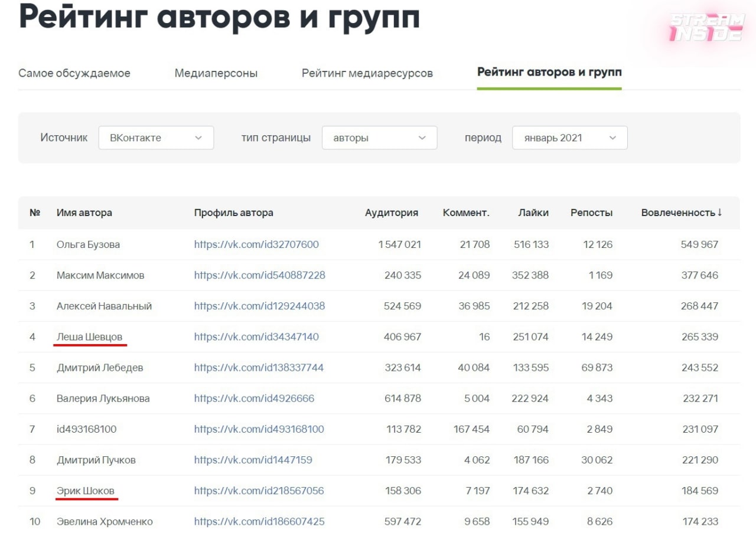Viewport: 756px width, 536px height.
Task: Click comments value 36 985
Action: pyautogui.click(x=474, y=306)
